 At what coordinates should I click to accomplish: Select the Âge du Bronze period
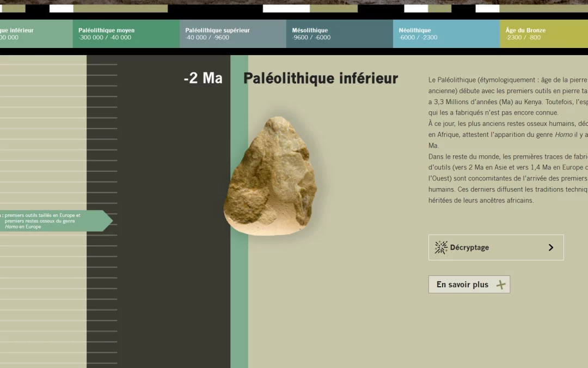click(544, 34)
